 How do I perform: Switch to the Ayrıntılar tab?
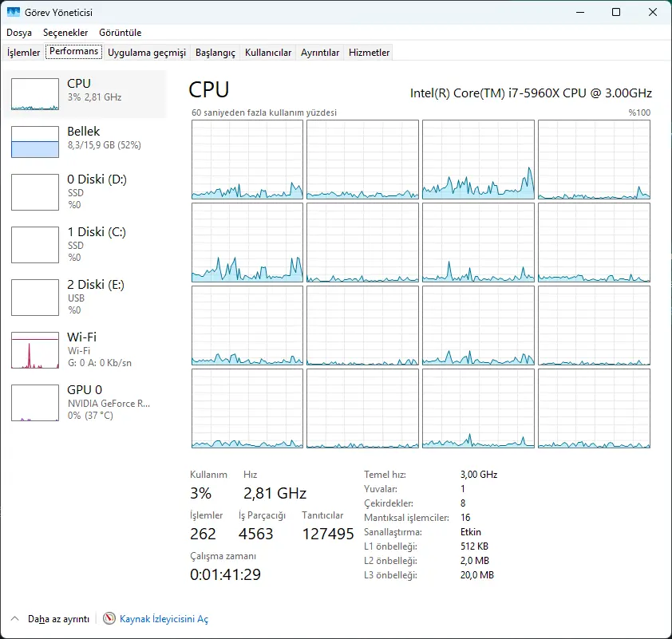(320, 52)
